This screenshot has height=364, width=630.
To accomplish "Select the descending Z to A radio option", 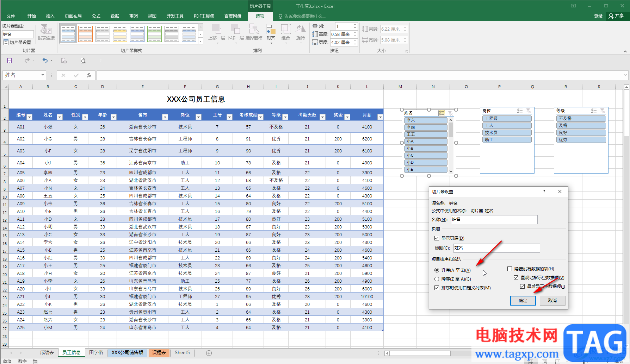I will [437, 279].
